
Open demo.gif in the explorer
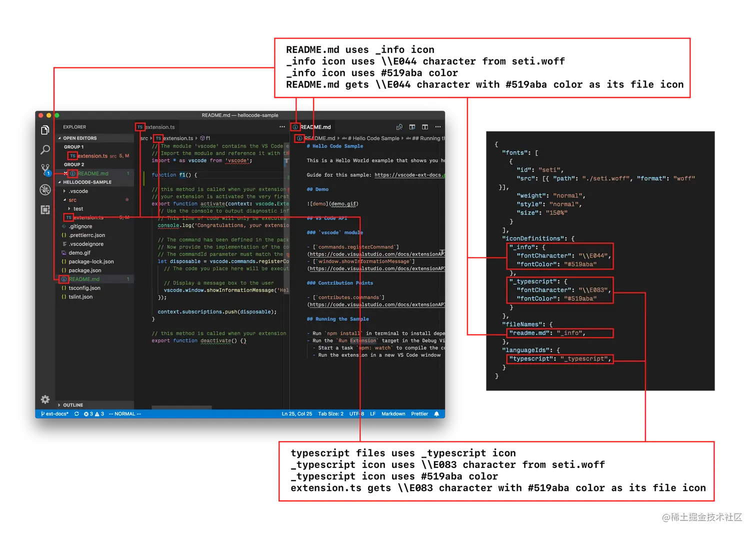tap(95, 253)
